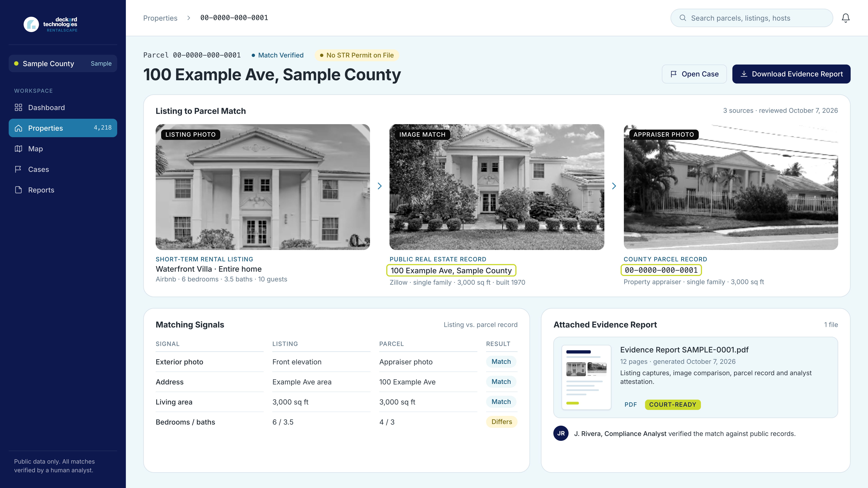Click Waterfront Villa · Entire home listing title
Viewport: 868px width, 488px height.
209,269
